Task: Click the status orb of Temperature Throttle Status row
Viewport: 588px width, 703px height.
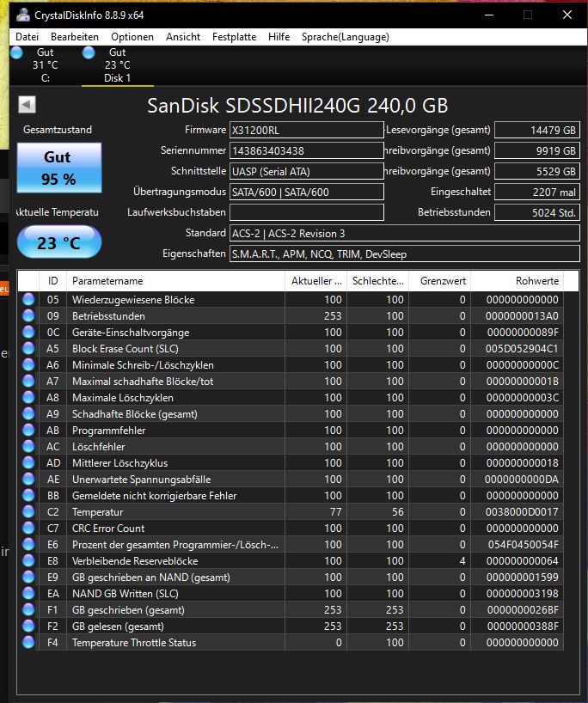Action: [x=28, y=643]
